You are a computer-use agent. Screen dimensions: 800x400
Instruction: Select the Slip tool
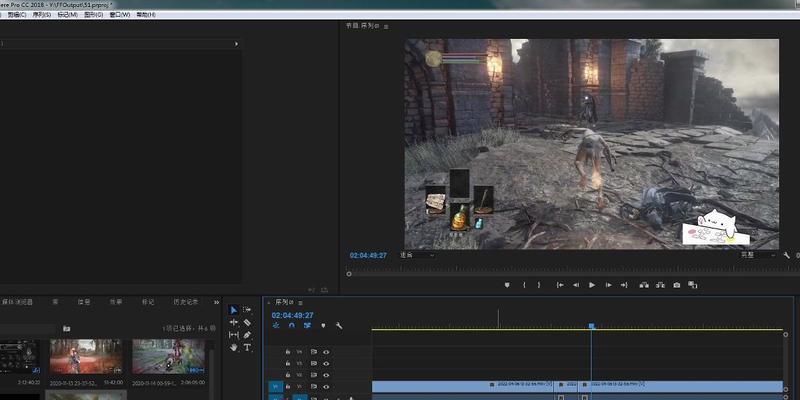coord(233,335)
